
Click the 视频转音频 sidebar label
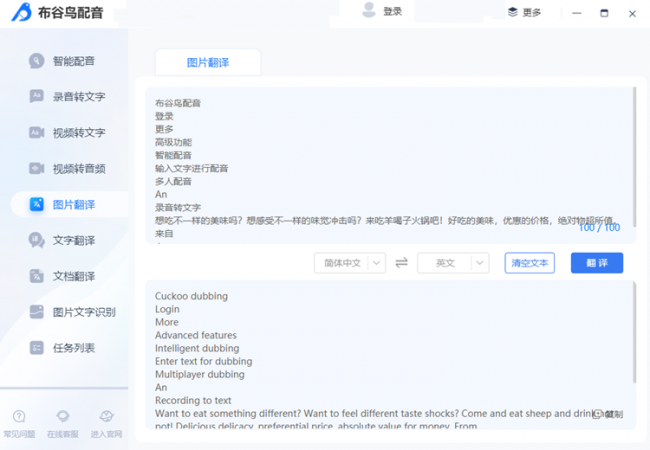(x=79, y=169)
